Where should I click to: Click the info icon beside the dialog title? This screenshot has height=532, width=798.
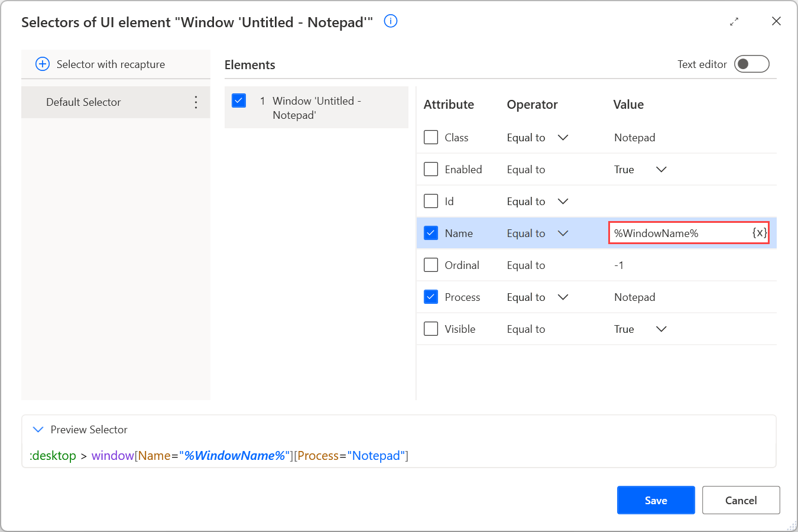[x=390, y=21]
